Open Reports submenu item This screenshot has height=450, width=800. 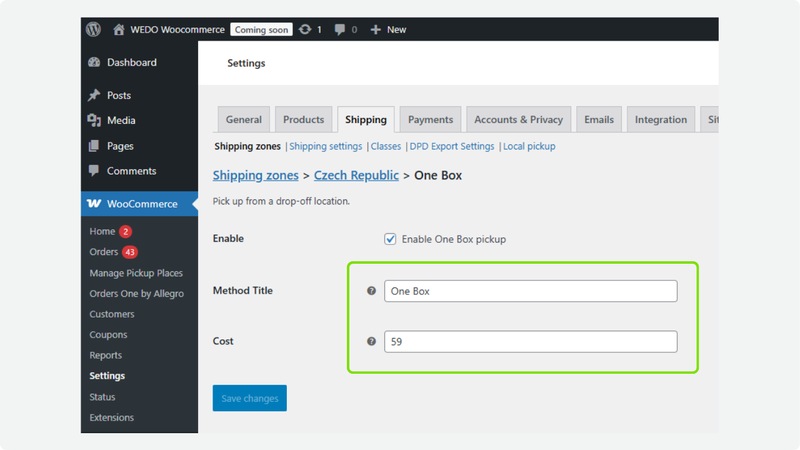coord(106,355)
